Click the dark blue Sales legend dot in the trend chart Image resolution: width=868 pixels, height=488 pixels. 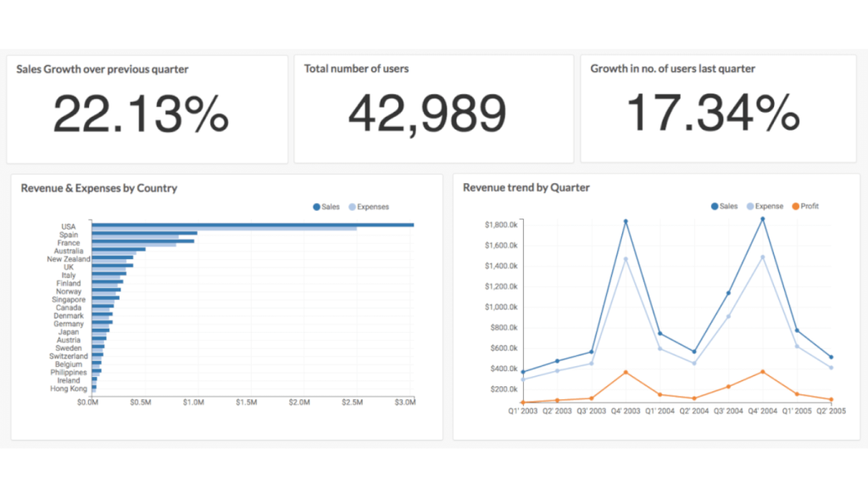715,207
